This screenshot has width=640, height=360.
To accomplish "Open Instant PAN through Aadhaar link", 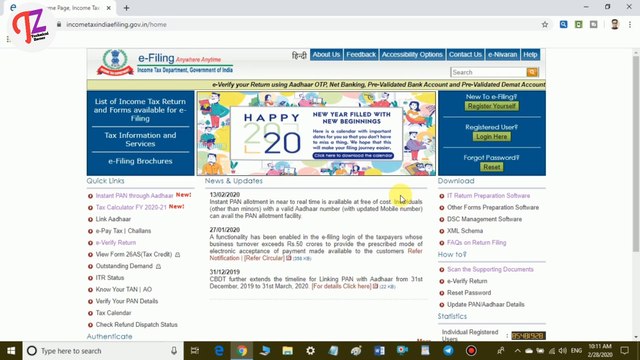I will tap(134, 196).
